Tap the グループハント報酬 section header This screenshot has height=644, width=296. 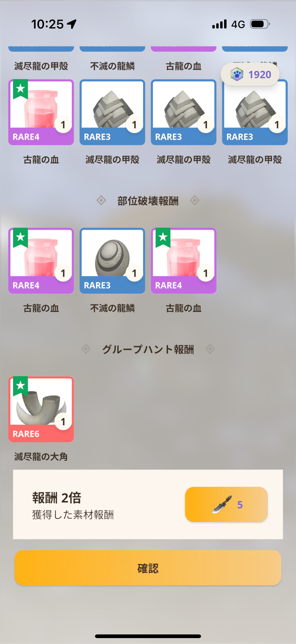(x=148, y=349)
